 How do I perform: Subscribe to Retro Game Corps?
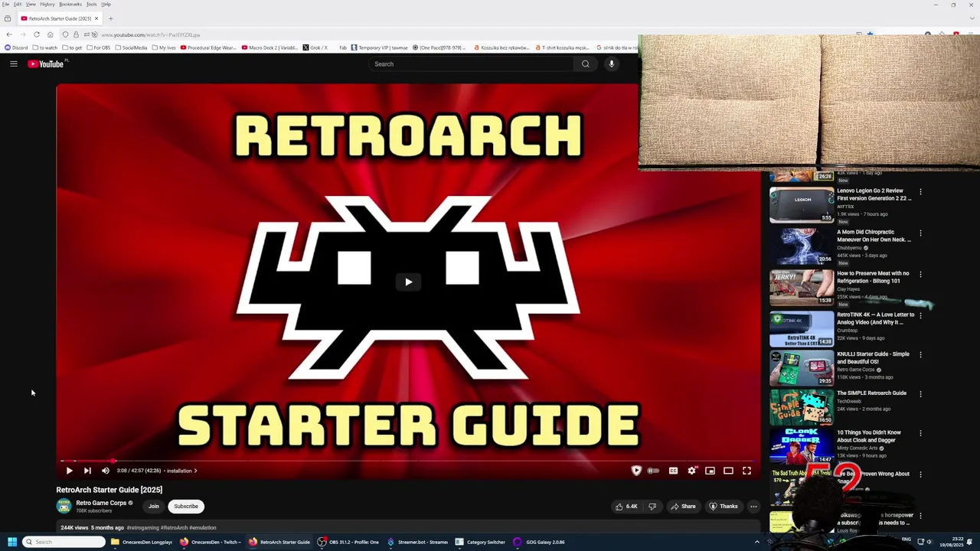[186, 506]
